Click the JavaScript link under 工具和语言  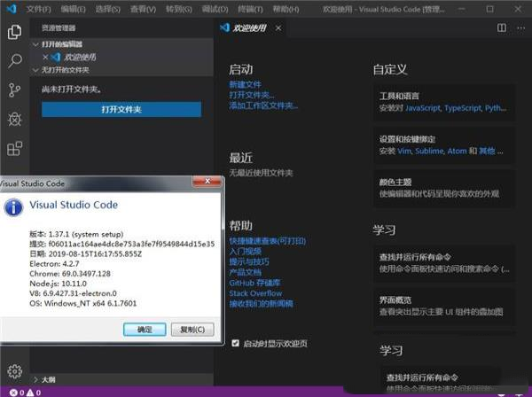click(x=424, y=108)
